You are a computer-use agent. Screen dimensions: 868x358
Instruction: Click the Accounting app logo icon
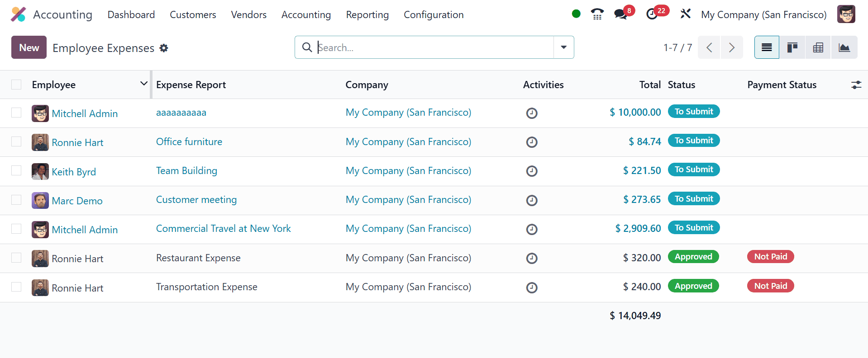(x=19, y=14)
